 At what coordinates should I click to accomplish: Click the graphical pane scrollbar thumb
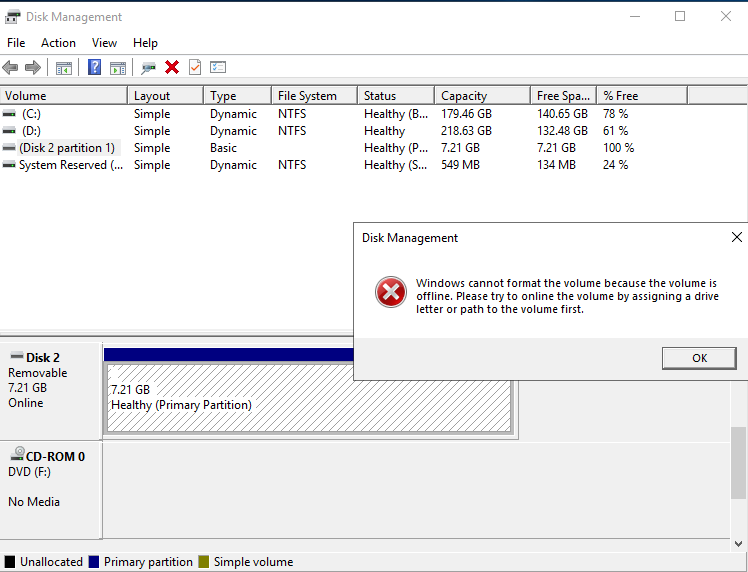tap(738, 463)
